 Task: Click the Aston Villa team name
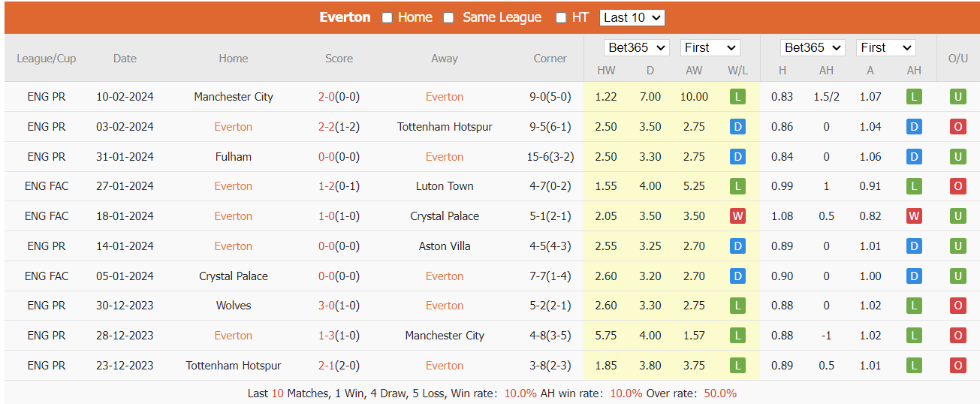coord(445,246)
